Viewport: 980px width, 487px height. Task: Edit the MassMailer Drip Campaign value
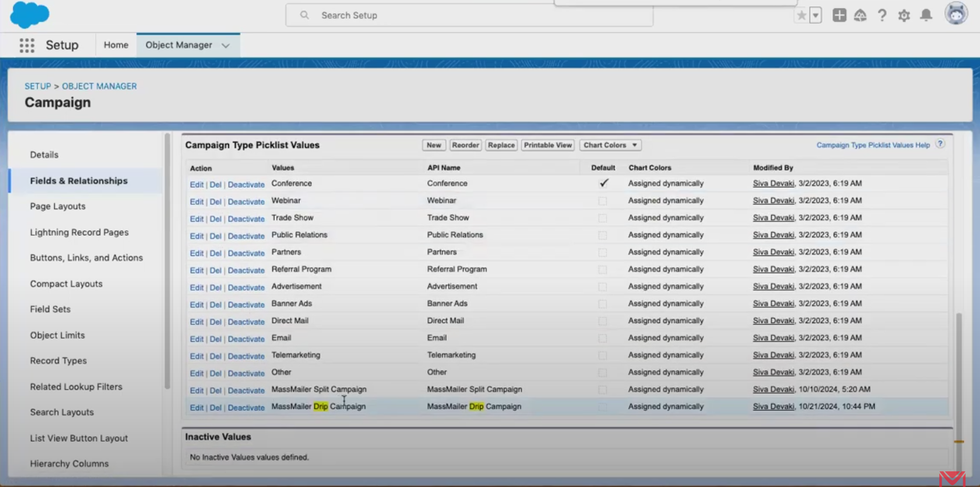pos(197,408)
